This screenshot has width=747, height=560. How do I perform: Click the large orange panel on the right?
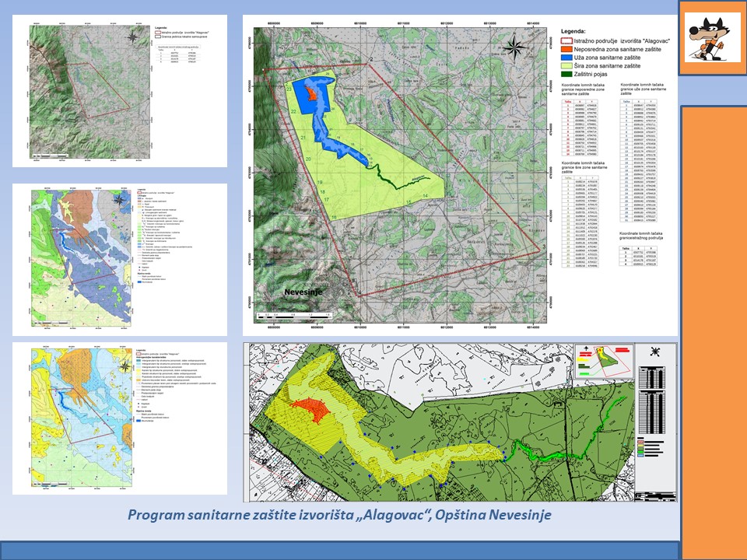713,327
